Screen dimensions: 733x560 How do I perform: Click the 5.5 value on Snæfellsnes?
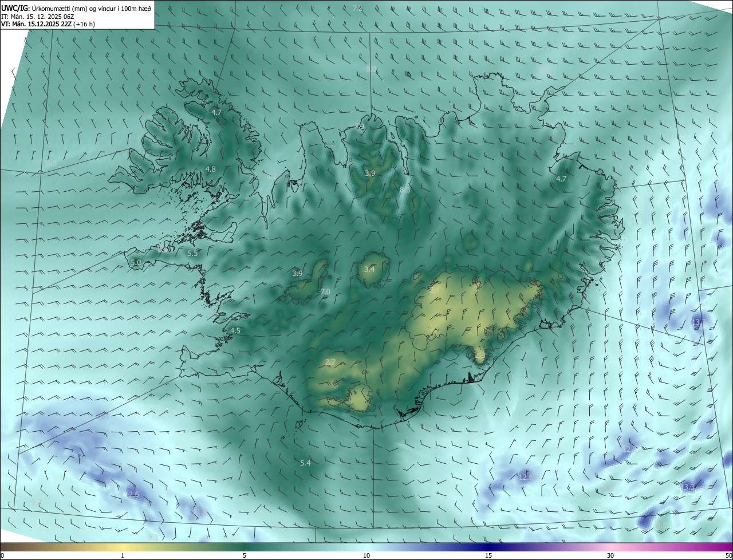tap(192, 253)
